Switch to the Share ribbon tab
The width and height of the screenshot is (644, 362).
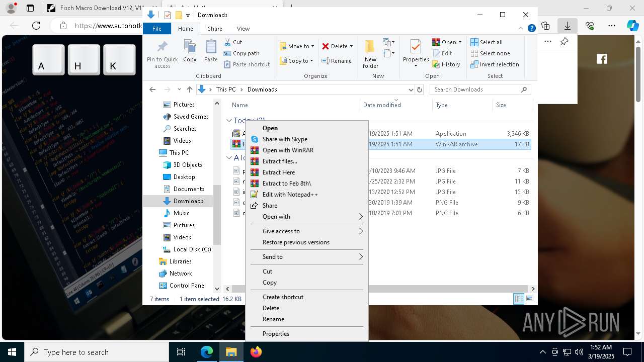215,29
